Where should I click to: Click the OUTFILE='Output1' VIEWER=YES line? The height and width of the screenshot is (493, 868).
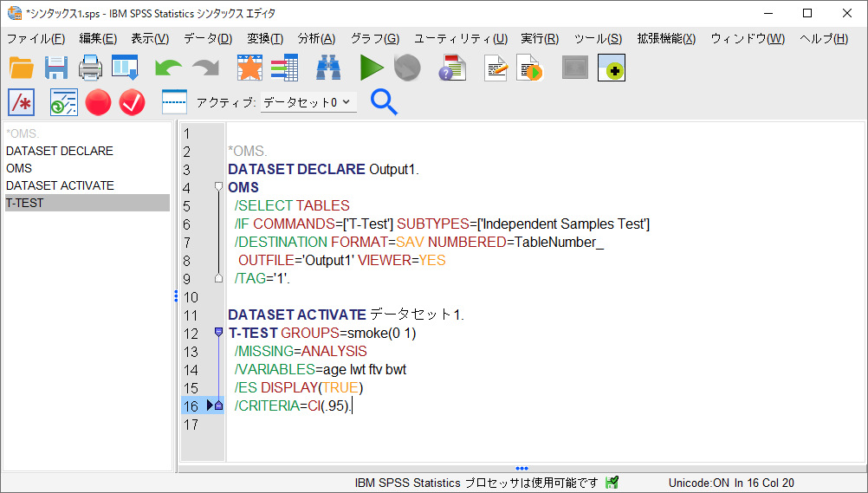point(342,260)
